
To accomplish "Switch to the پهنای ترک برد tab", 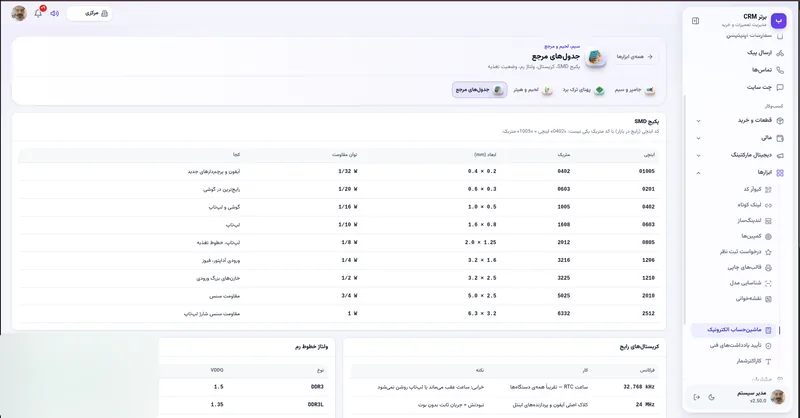I will [x=584, y=90].
